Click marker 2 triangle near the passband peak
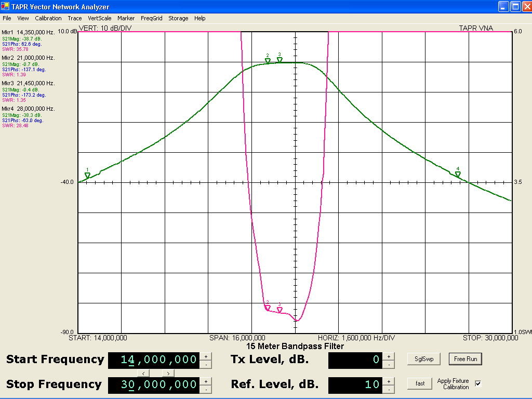Viewport: 532px width, 399px height. point(268,61)
